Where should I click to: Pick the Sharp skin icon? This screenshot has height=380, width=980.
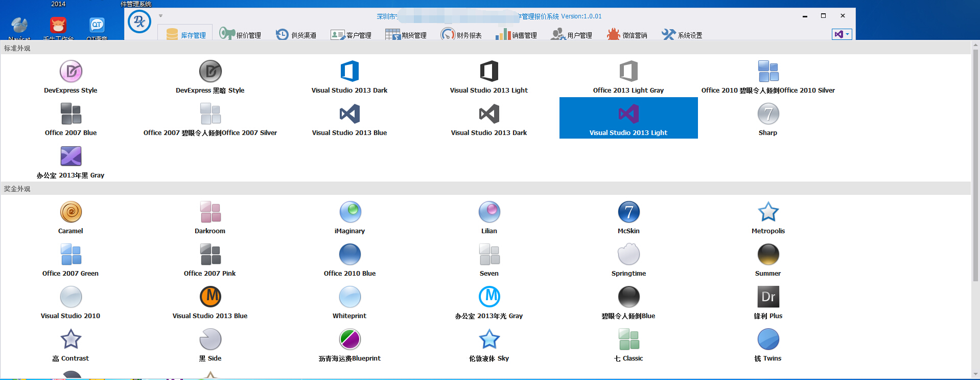click(768, 114)
